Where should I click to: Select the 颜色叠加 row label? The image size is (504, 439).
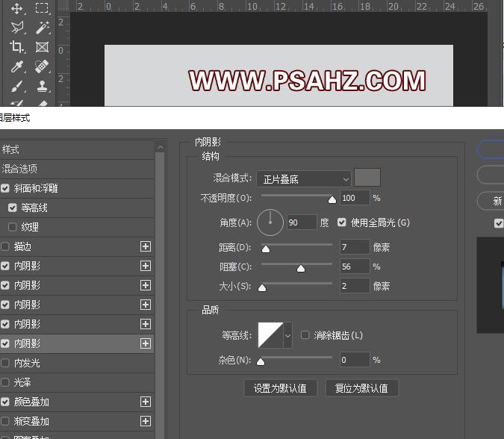coord(31,402)
